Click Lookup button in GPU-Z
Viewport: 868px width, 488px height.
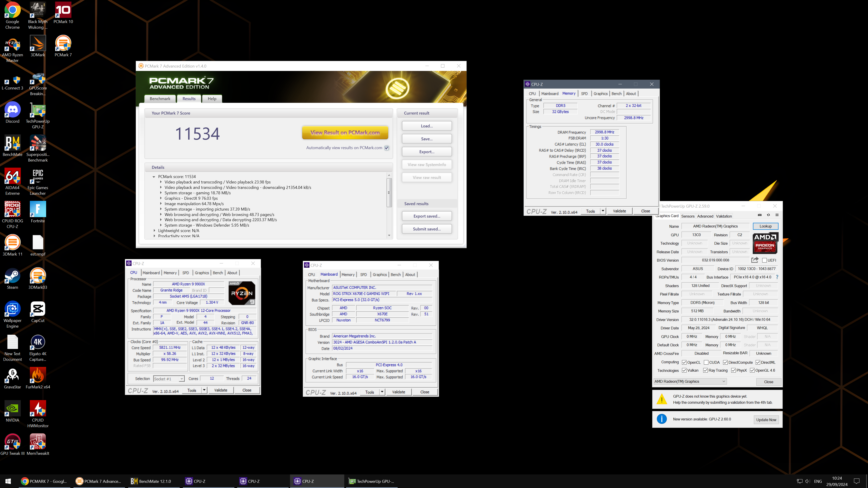tap(766, 226)
